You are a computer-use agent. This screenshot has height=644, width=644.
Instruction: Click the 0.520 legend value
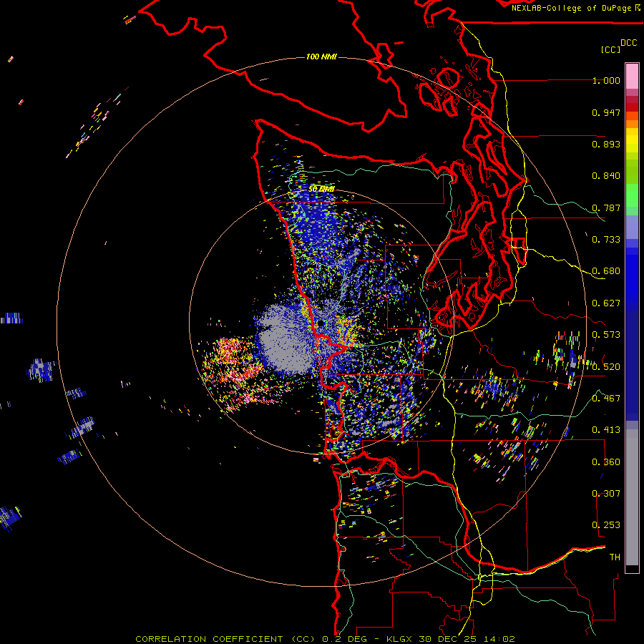tap(606, 367)
